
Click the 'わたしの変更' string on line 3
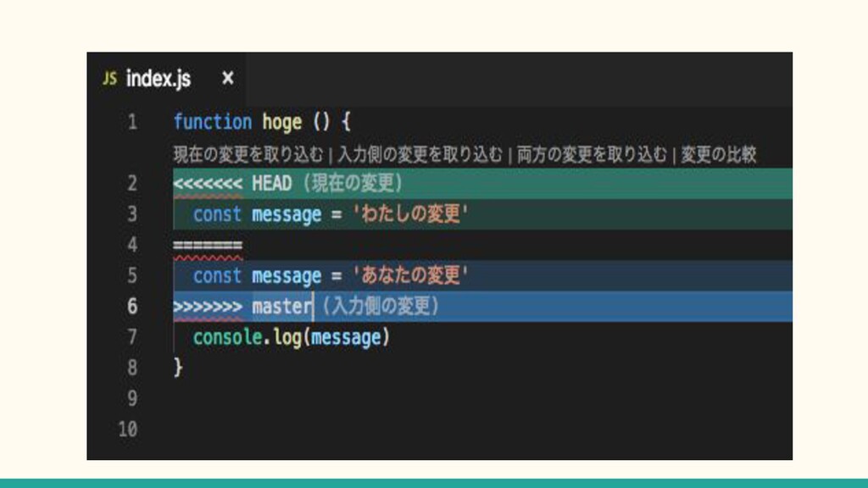[406, 214]
